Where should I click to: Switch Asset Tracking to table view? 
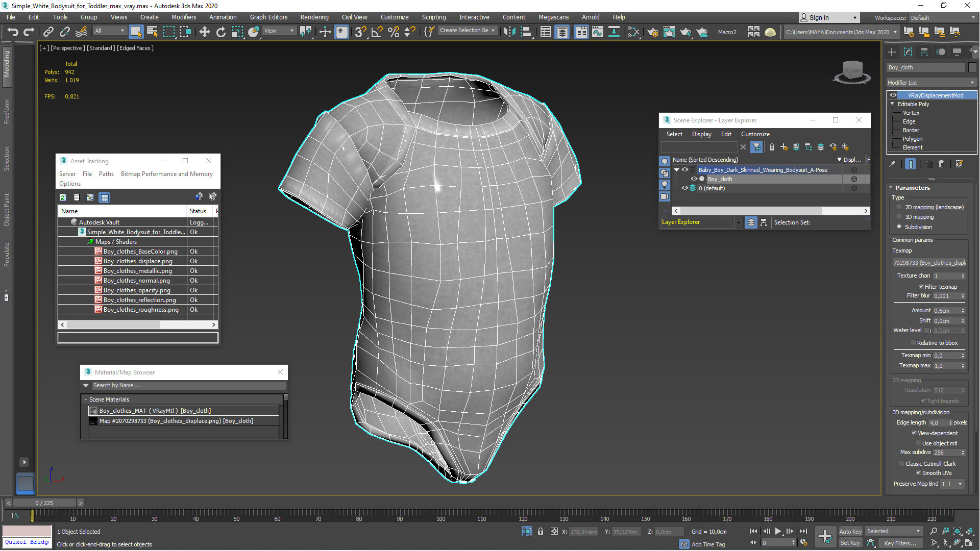tap(105, 197)
